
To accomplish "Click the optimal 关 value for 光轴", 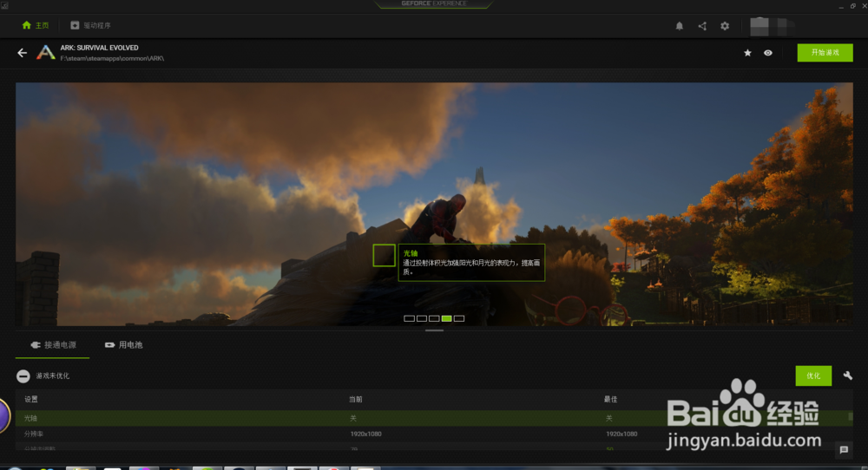I will tap(609, 418).
